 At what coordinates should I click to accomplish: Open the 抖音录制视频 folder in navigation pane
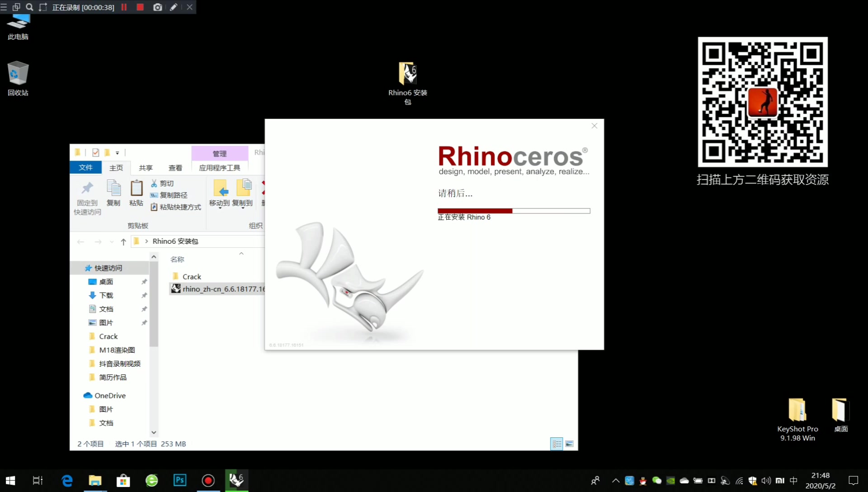click(119, 363)
